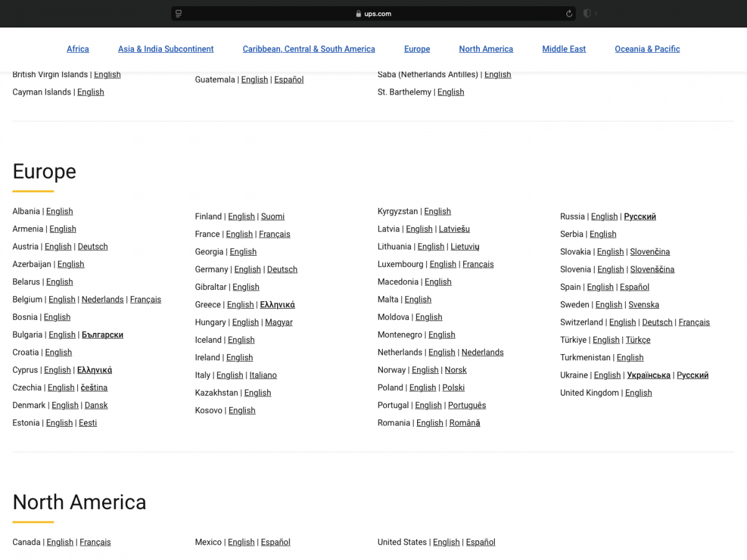Click the ups.com address field
The image size is (747, 560).
(x=374, y=14)
